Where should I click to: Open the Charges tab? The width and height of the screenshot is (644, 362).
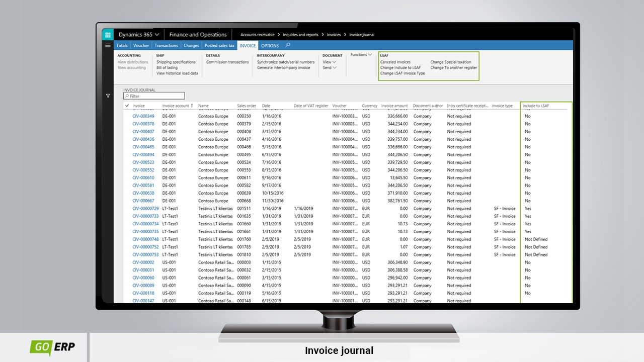click(x=191, y=45)
